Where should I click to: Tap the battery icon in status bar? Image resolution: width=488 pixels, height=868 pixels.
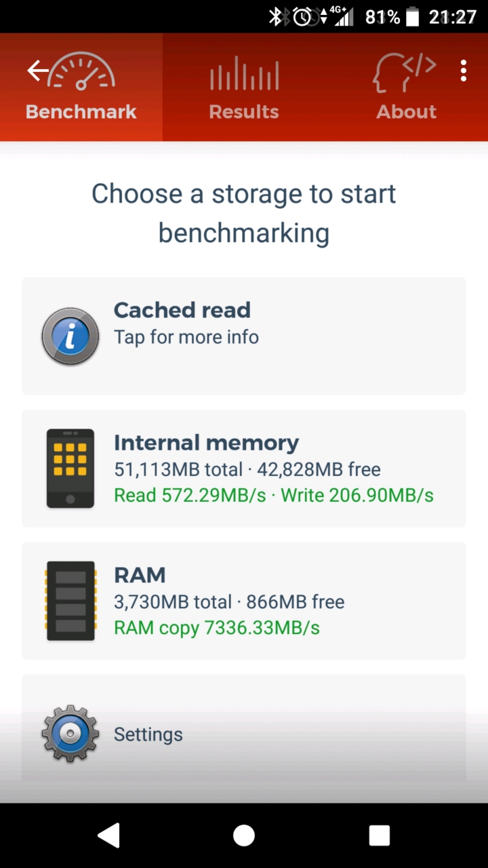point(412,17)
